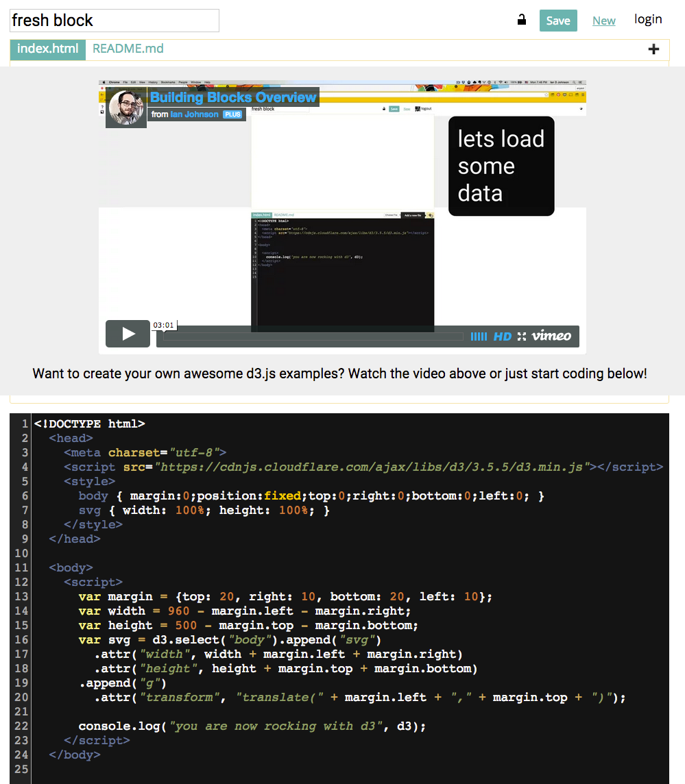Click the lock icon beside Save
Screen dimensions: 685x784
[521, 20]
